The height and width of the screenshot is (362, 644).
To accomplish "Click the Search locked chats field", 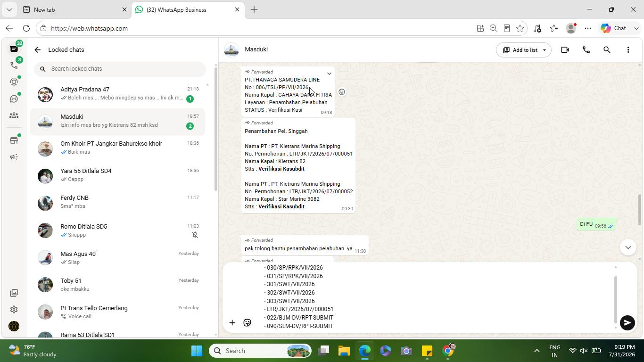I will point(120,69).
